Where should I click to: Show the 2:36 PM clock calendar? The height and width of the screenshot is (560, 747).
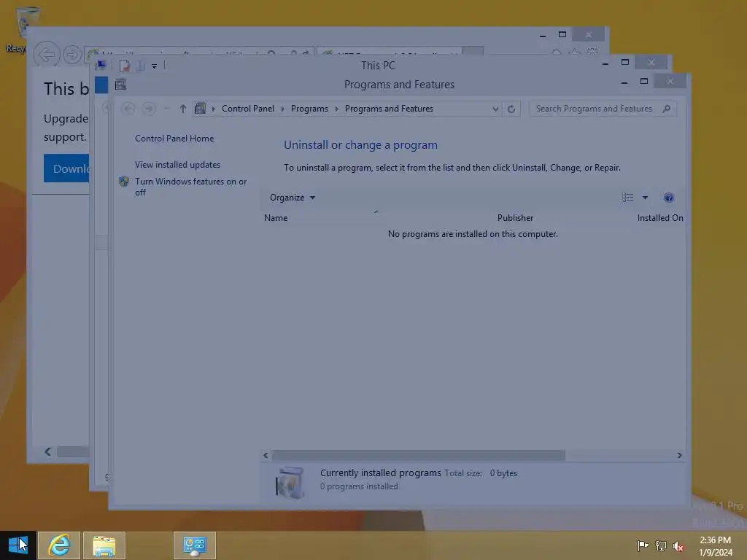click(715, 546)
